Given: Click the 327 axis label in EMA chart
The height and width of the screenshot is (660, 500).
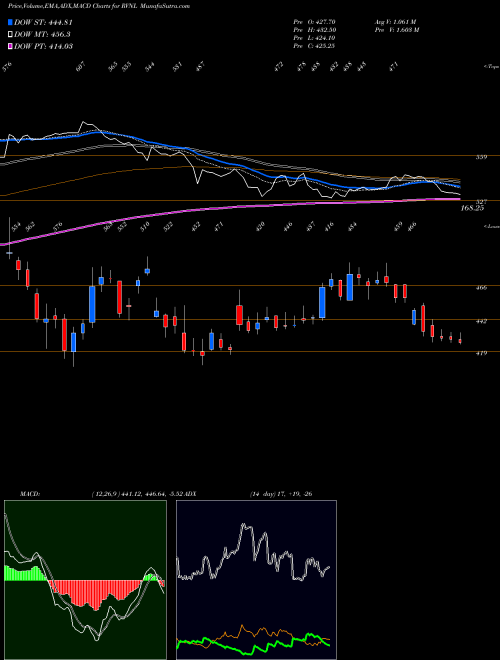Looking at the screenshot, I should tap(482, 202).
